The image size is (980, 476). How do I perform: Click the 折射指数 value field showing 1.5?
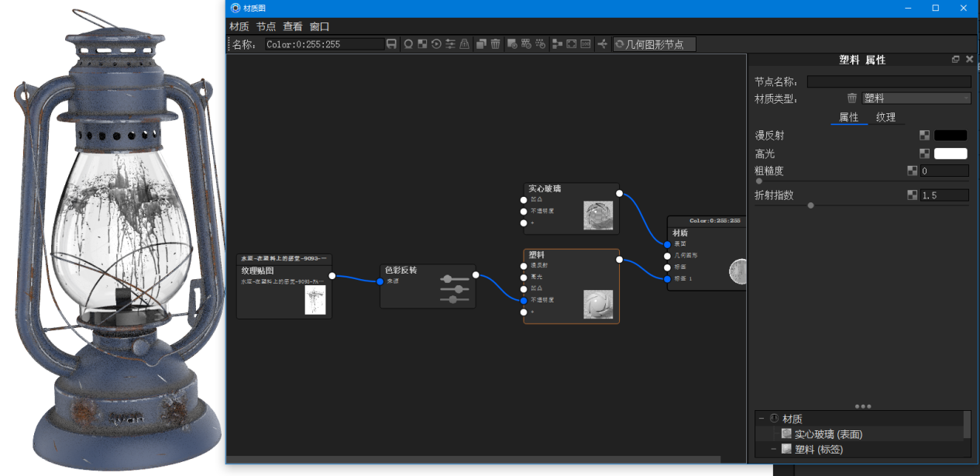[944, 195]
